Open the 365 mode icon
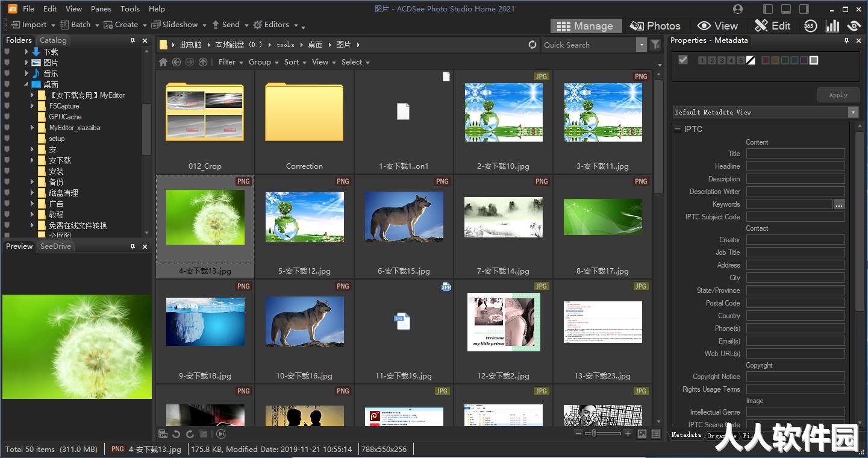 coord(810,26)
